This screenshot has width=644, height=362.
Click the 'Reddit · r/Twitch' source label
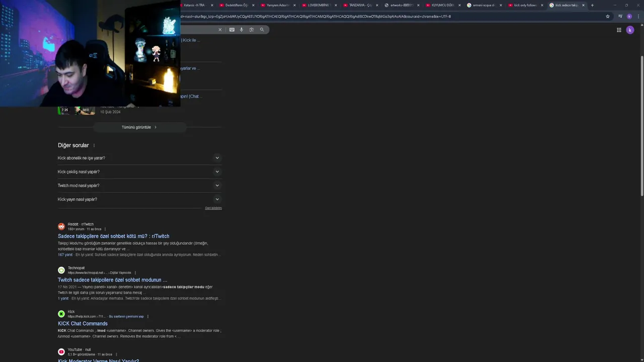[x=80, y=224]
